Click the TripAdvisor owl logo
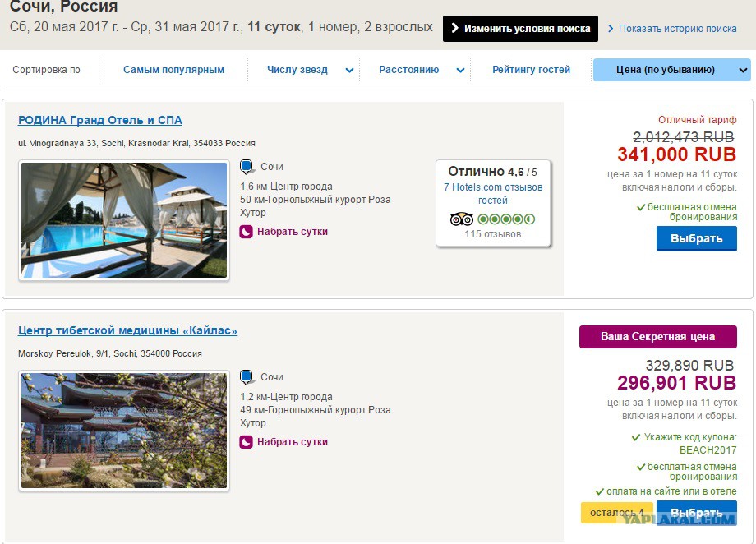The image size is (756, 544). tap(462, 219)
